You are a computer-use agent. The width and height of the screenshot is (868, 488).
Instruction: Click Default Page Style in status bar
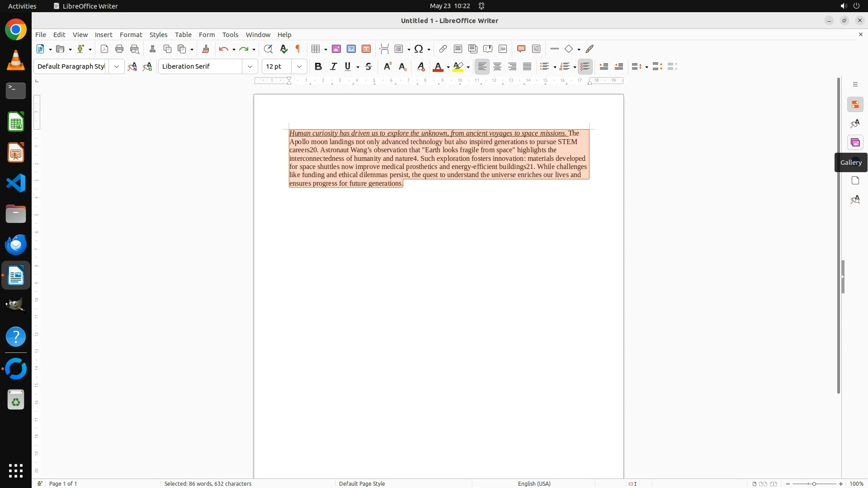[x=362, y=483]
